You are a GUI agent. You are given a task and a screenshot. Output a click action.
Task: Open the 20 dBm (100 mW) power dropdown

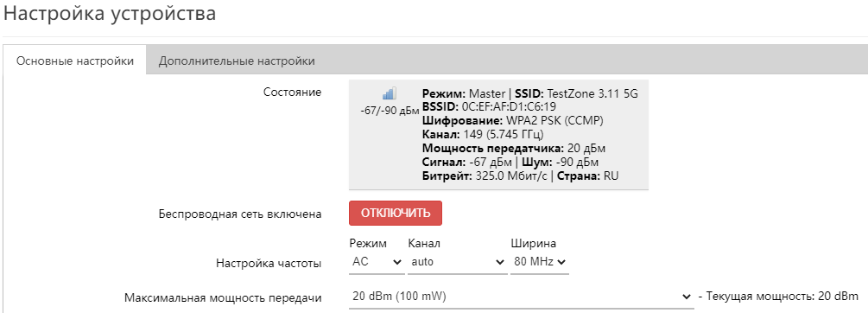522,297
